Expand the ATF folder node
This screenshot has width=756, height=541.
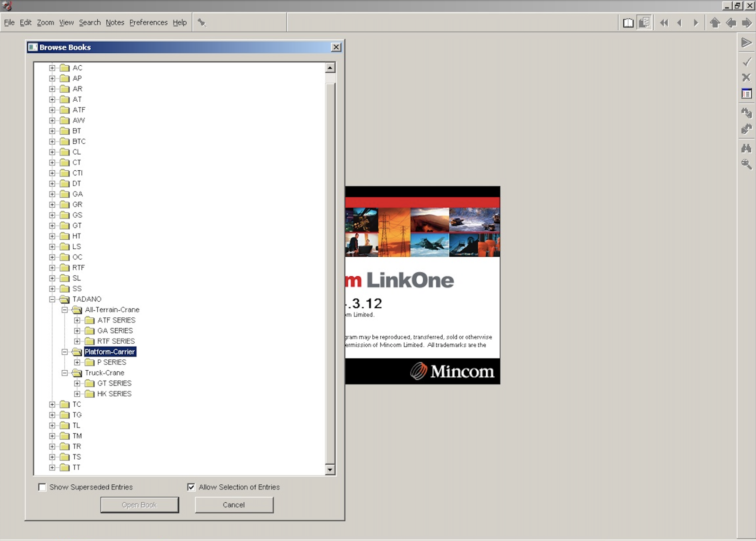tap(52, 110)
